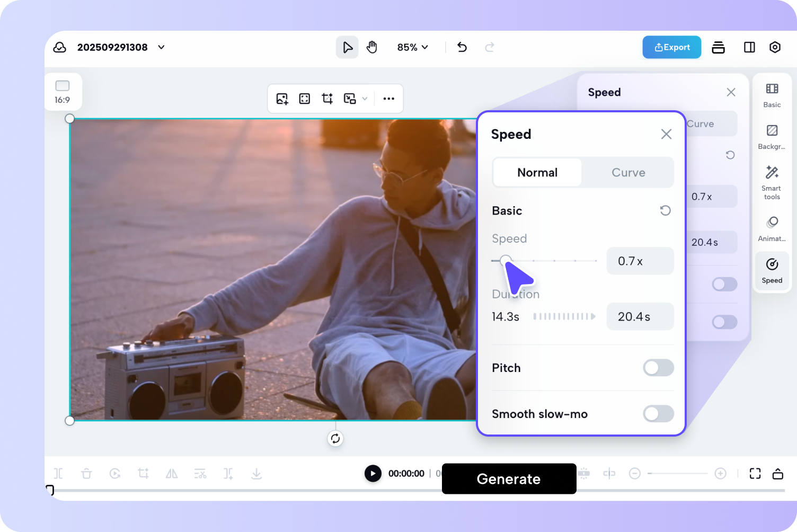The image size is (797, 532).
Task: Click the undo arrow icon
Action: tap(462, 47)
